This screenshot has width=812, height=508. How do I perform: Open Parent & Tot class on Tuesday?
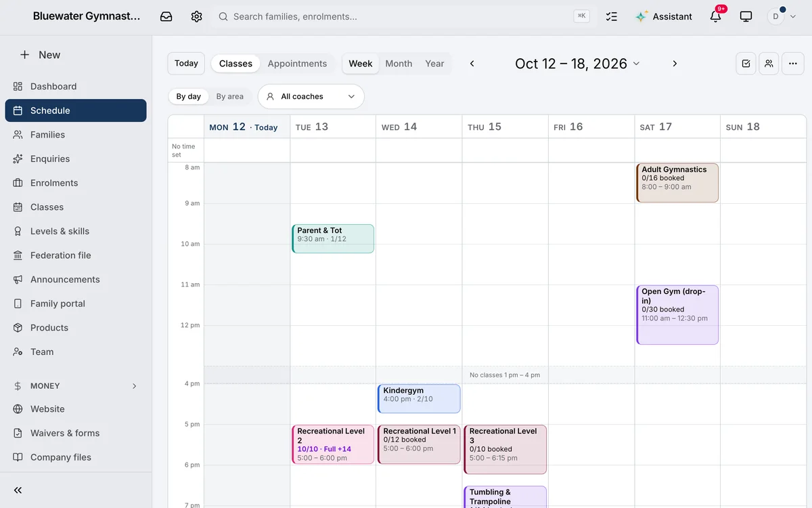(333, 238)
